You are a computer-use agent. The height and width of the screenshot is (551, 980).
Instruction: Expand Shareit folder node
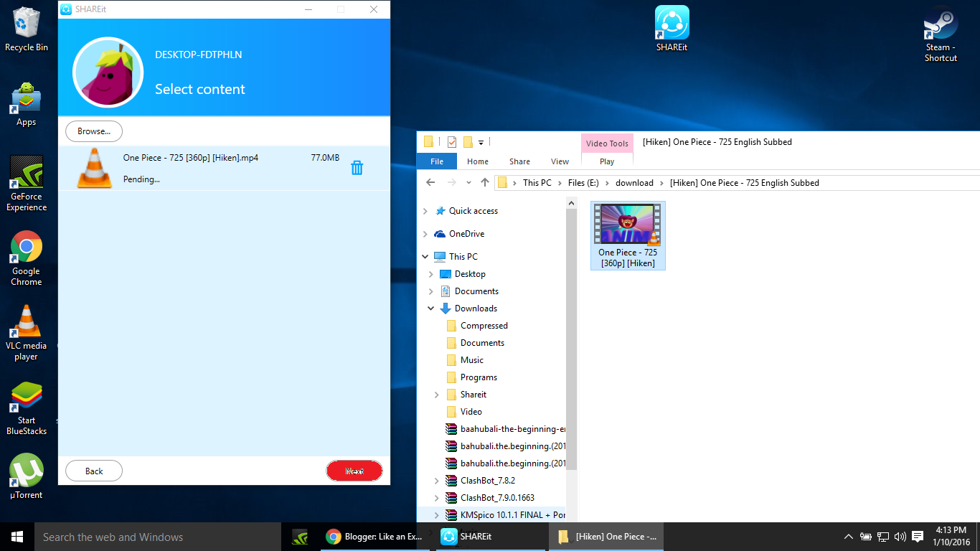tap(437, 395)
